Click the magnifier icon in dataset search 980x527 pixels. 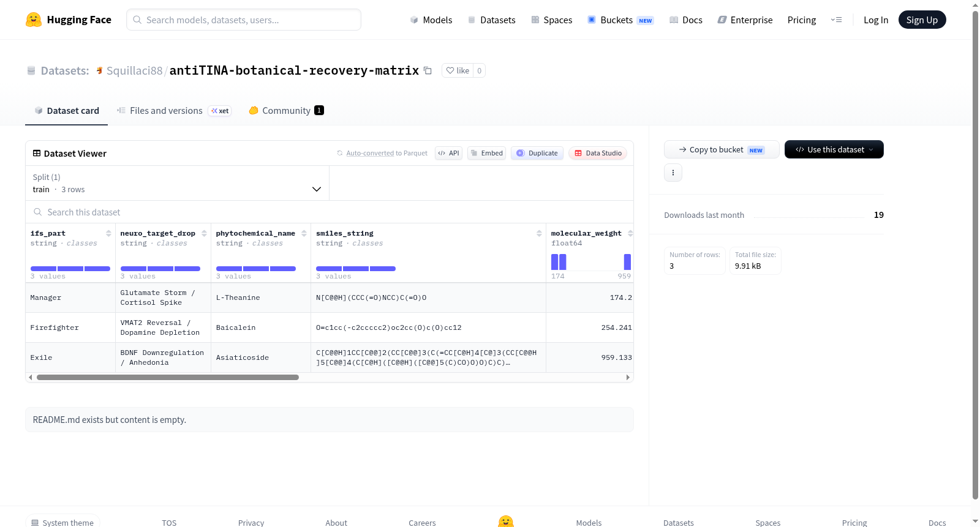point(38,212)
